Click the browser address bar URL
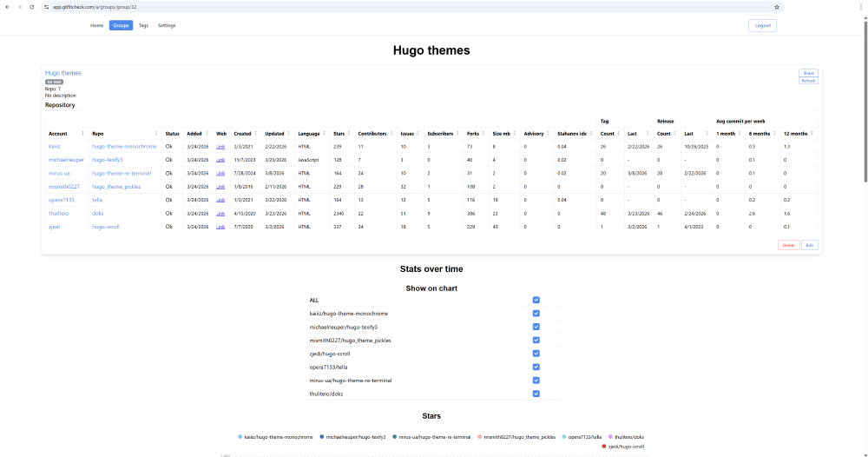Viewport: 868px width, 457px height. (x=95, y=7)
